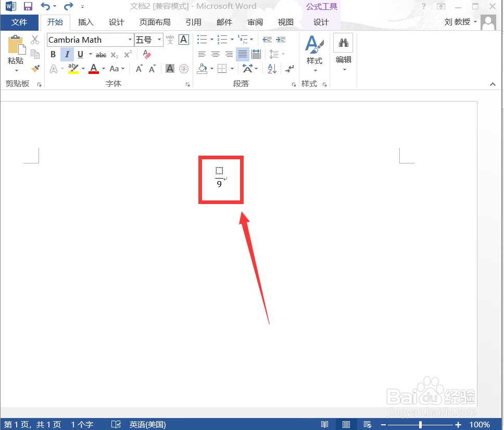Switch to Read Mode view

tap(325, 424)
